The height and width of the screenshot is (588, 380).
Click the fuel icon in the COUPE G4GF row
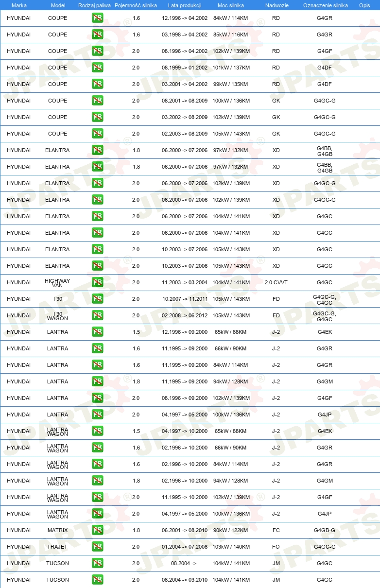97,51
